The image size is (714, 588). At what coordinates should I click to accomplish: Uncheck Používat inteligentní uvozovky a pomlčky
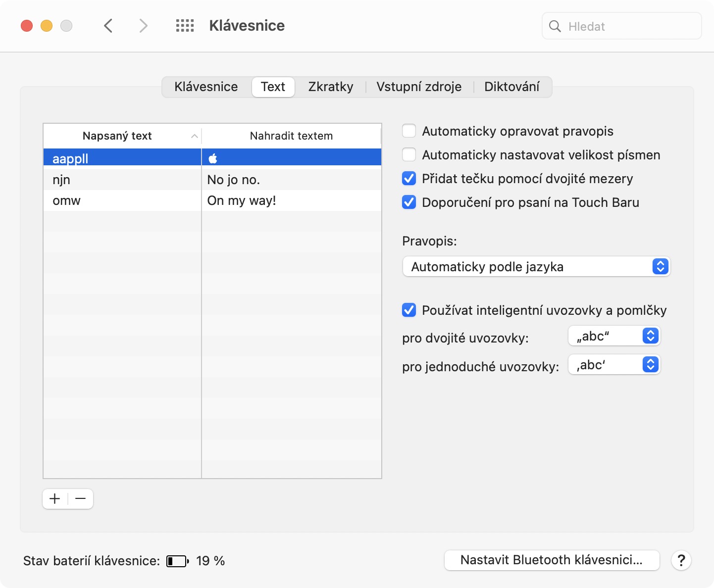[409, 310]
